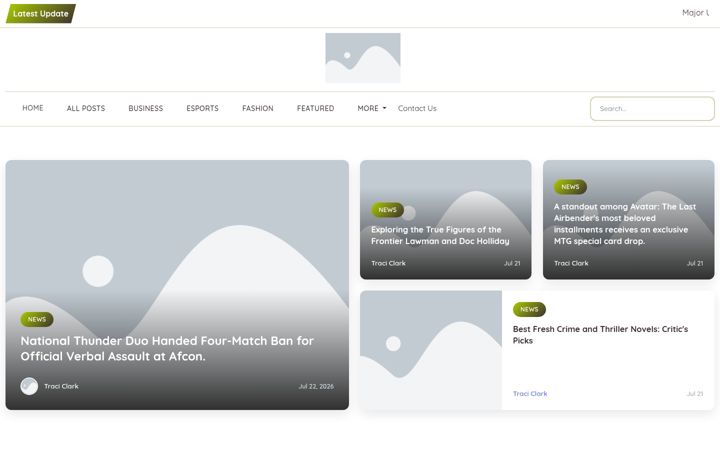The height and width of the screenshot is (450, 720).
Task: Open the National Thunder Duo article headline
Action: pos(167,349)
